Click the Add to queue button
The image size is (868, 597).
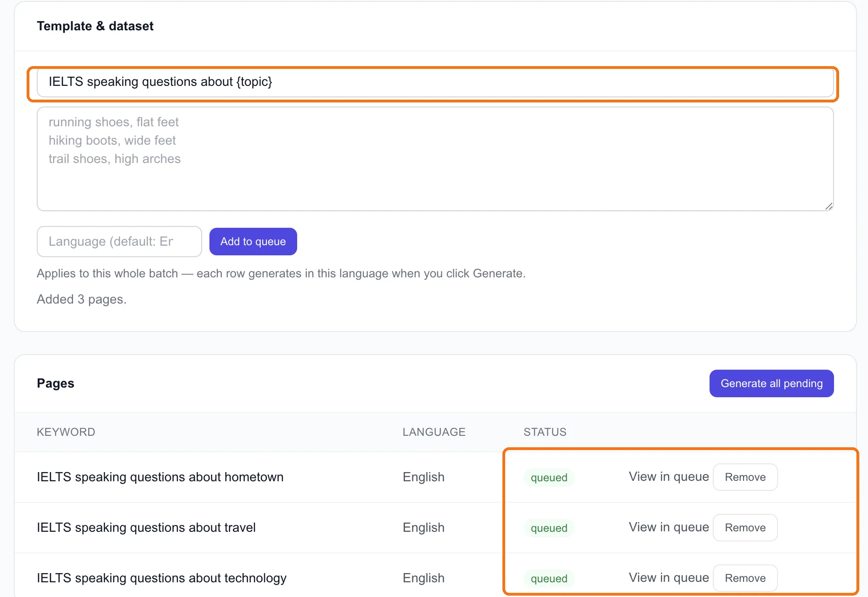(253, 242)
